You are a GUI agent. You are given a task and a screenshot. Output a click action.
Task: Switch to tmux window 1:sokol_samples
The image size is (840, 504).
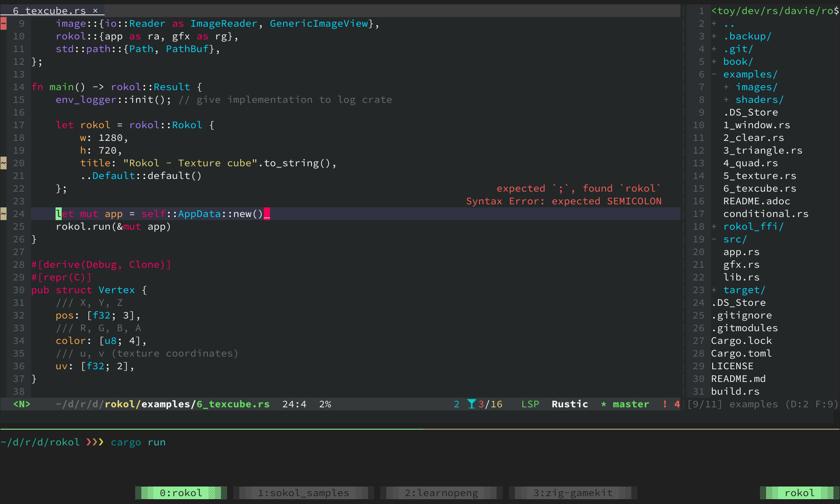(303, 493)
